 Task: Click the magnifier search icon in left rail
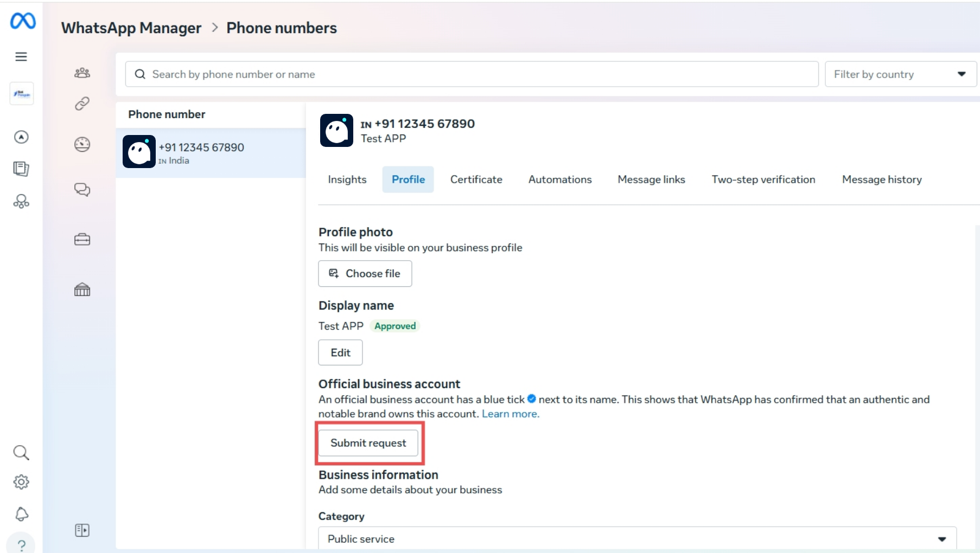(21, 453)
